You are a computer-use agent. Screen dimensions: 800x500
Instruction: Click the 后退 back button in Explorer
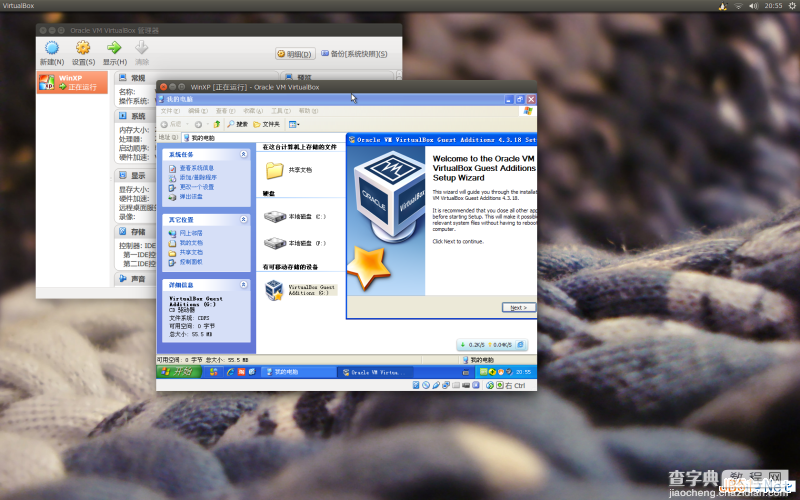pyautogui.click(x=171, y=124)
